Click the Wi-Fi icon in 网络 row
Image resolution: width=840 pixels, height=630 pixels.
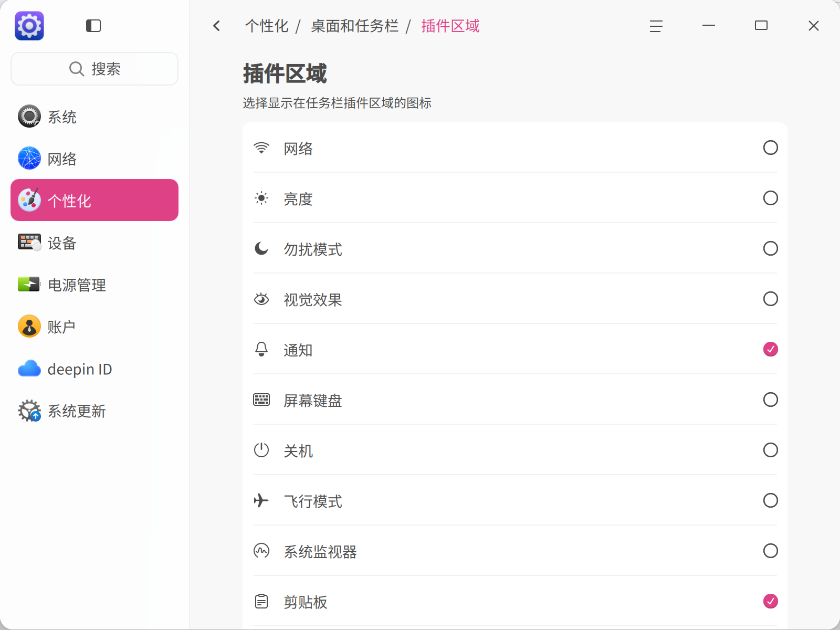pos(261,148)
